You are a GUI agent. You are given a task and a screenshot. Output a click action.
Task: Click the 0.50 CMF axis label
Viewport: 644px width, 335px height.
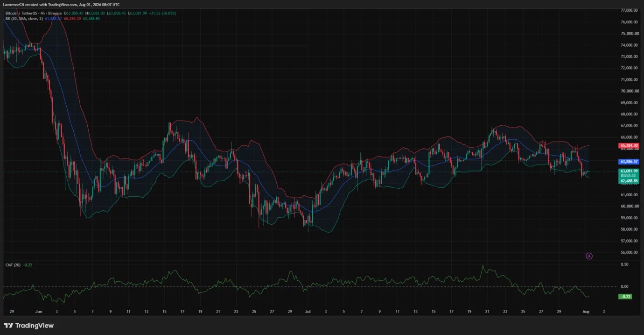[624, 264]
